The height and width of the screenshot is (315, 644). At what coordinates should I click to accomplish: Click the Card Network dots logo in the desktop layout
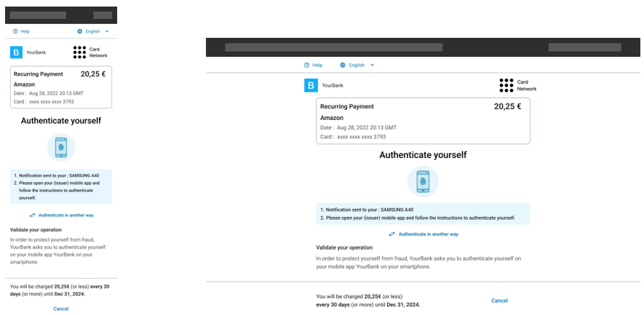(x=507, y=85)
